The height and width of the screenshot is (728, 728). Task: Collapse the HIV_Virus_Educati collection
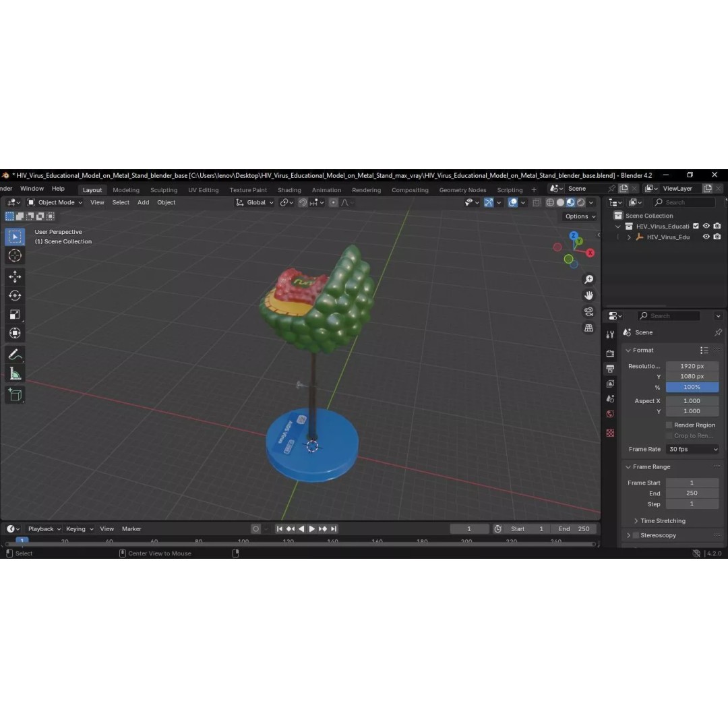point(618,226)
